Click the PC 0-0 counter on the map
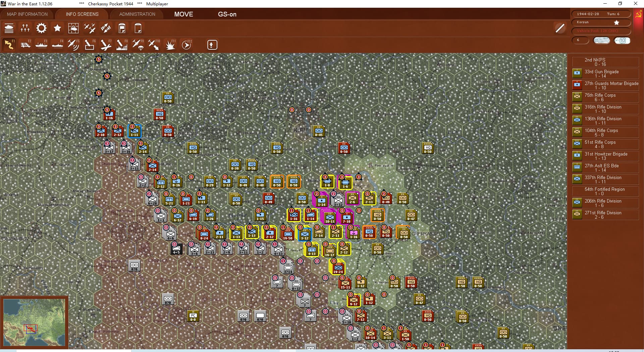Viewport: 644px width, 352px height. click(x=193, y=316)
